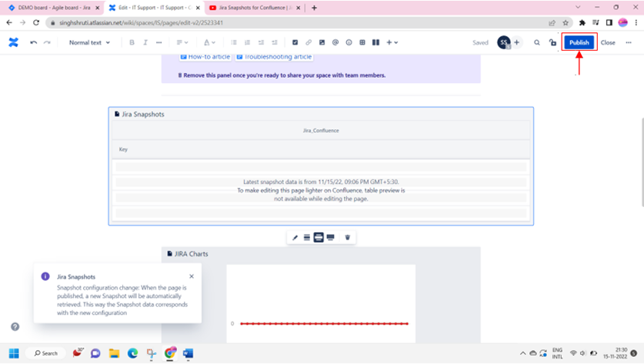Viewport: 644px width, 364px height.
Task: Close the page editor
Action: tap(608, 42)
